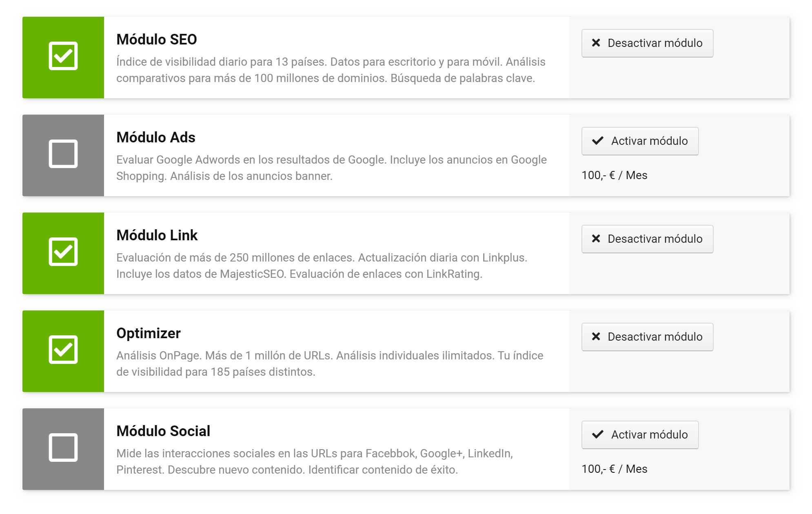Click Desactivar módulo for Módulo SEO
Viewport: 812px width, 514px height.
647,43
